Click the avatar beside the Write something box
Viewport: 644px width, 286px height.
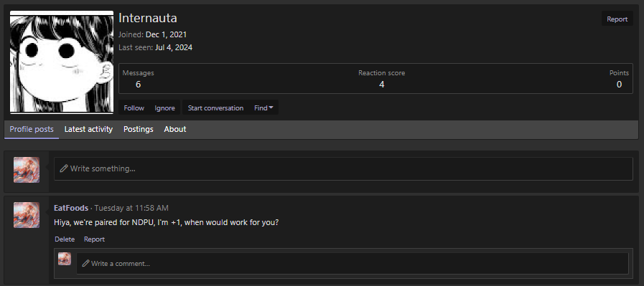click(27, 169)
